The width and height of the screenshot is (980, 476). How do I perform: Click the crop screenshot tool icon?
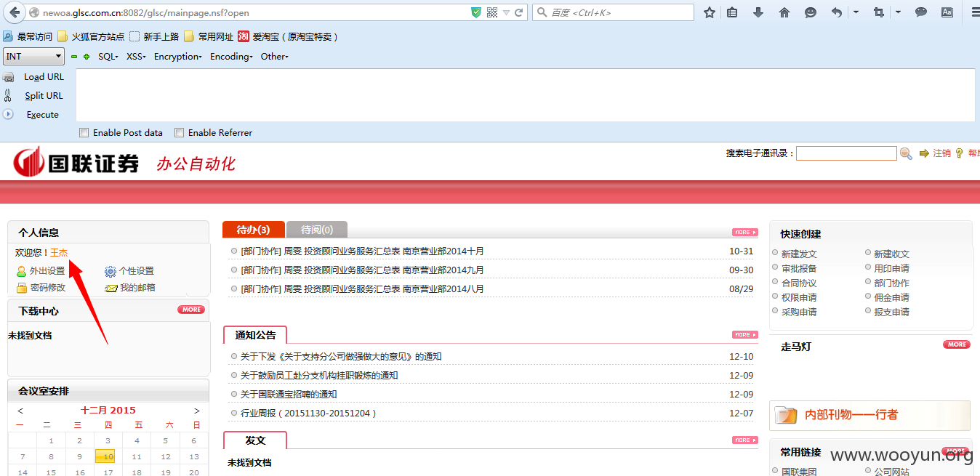pos(879,12)
